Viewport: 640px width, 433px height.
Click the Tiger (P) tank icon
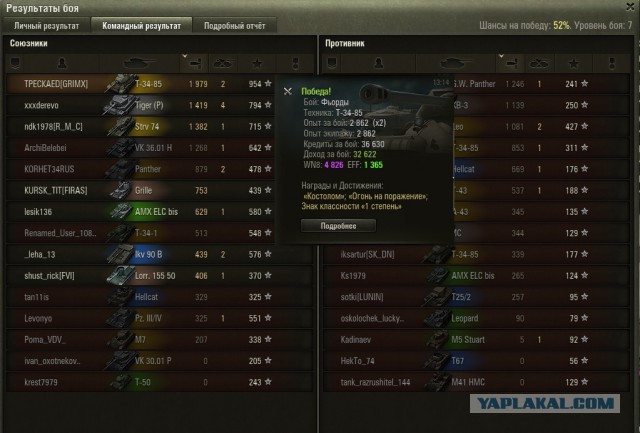(120, 105)
